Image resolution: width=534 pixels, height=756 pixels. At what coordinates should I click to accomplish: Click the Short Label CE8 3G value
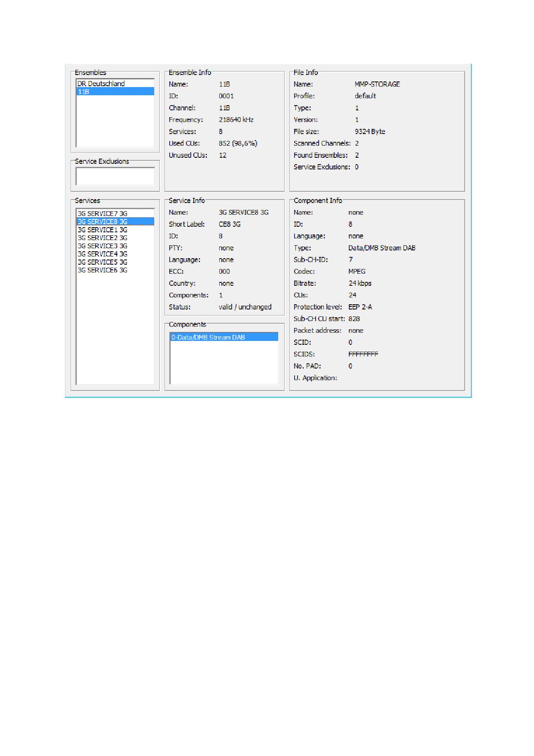point(230,224)
